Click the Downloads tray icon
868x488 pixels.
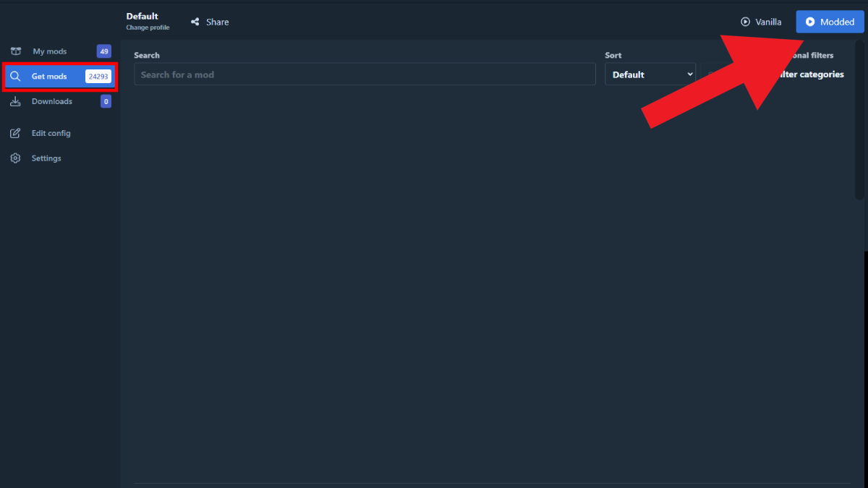[15, 102]
